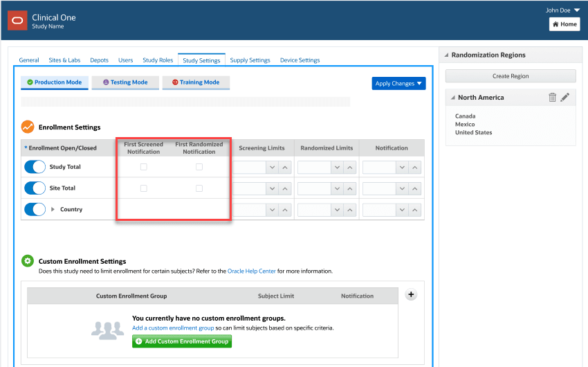The height and width of the screenshot is (367, 588).
Task: Toggle Site Total enrollment switch
Action: (x=35, y=188)
